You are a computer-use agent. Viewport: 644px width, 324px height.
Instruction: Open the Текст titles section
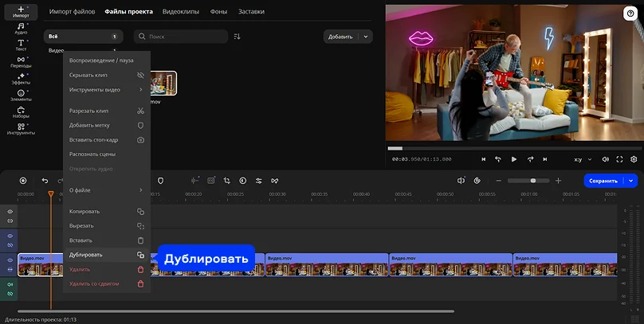(21, 45)
